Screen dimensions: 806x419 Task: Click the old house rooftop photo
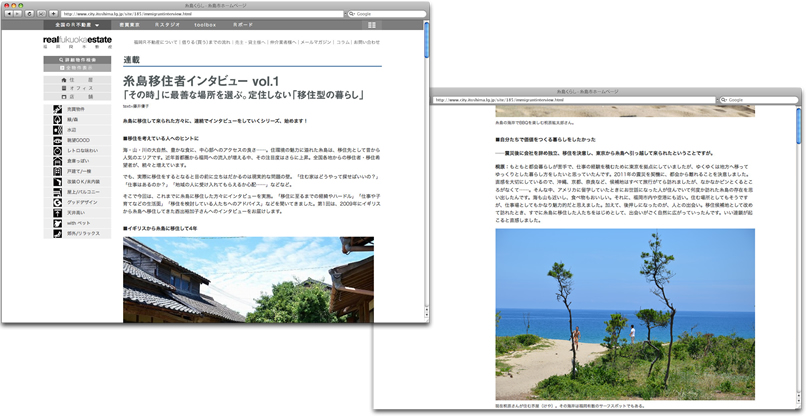(248, 280)
